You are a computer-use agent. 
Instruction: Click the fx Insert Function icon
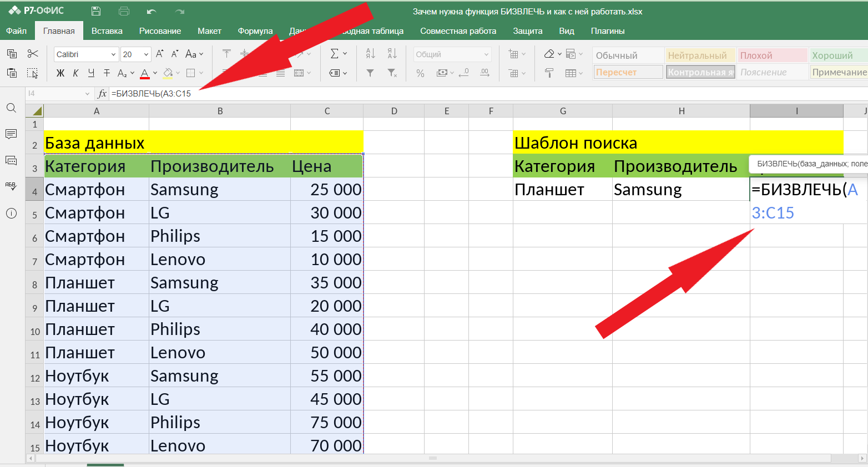102,94
